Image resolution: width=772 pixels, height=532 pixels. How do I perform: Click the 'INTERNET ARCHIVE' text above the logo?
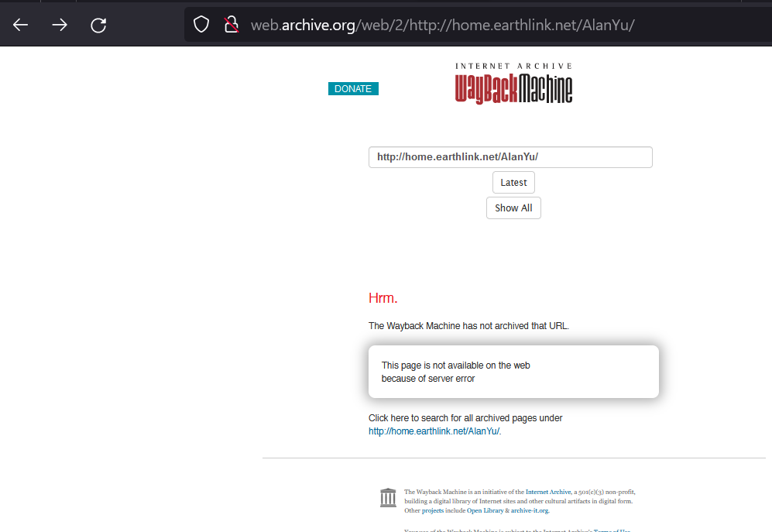coord(513,66)
